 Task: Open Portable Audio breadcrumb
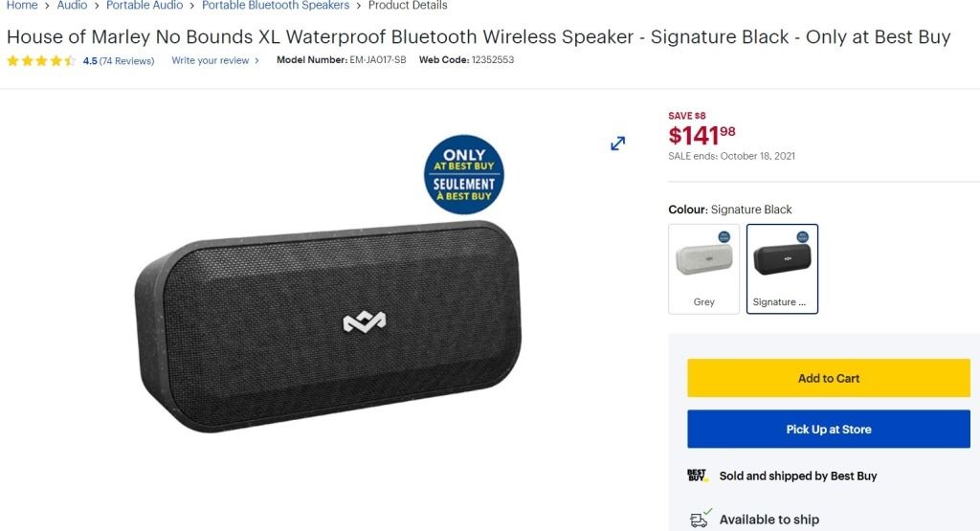point(145,6)
